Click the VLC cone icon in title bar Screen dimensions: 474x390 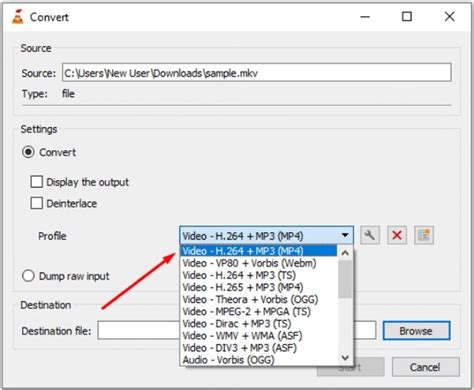tap(18, 17)
